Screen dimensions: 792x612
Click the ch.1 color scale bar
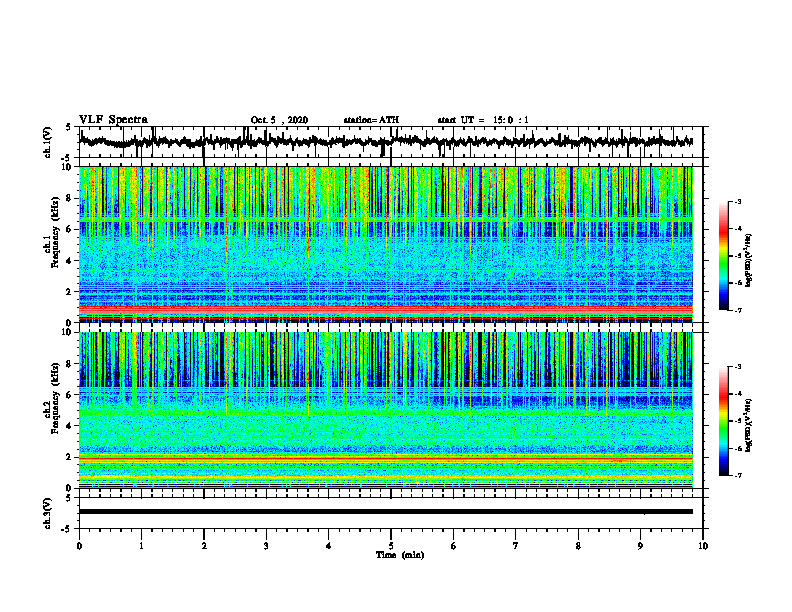724,256
